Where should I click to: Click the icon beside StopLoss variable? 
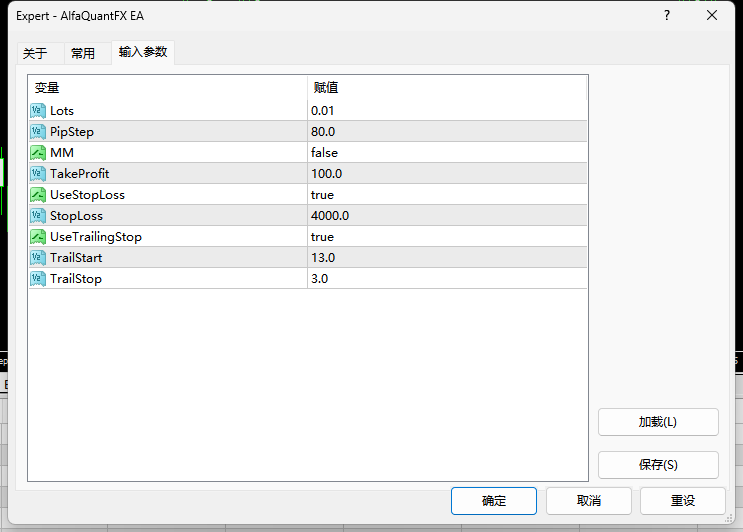[38, 216]
